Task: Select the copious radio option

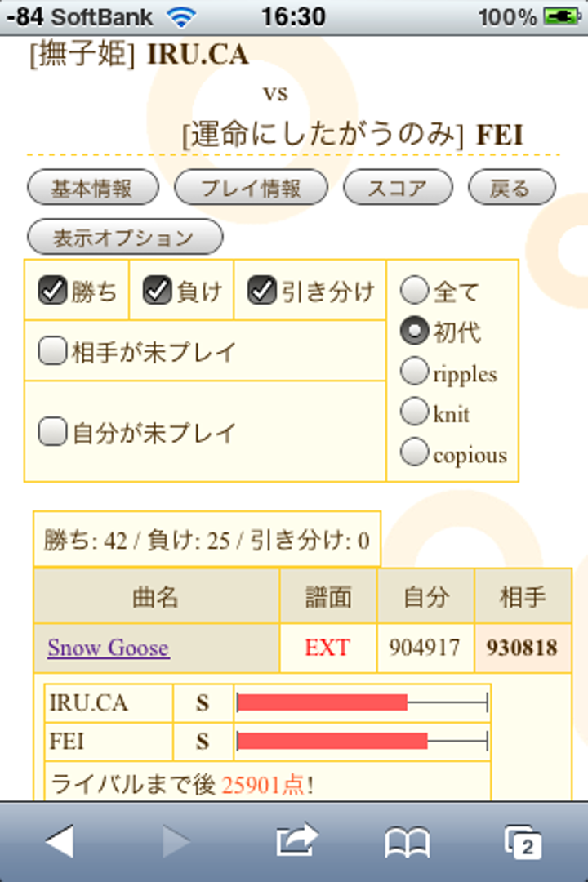Action: pos(415,452)
